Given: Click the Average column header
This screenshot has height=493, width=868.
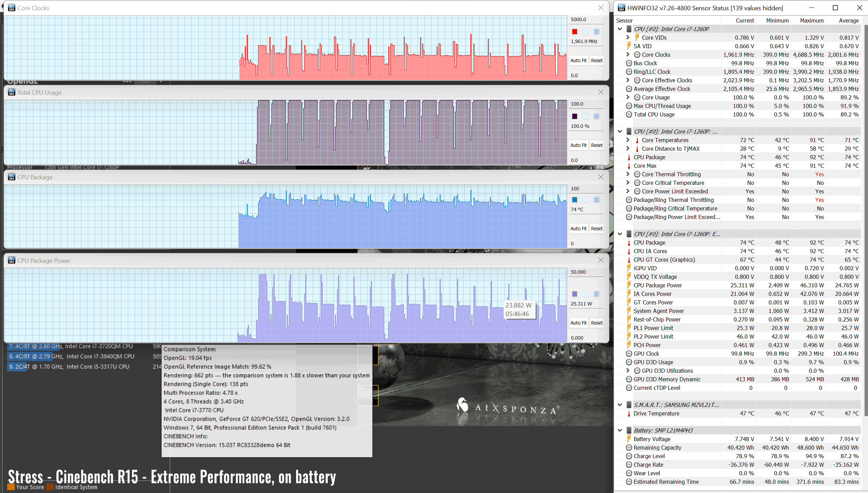Looking at the screenshot, I should 843,20.
